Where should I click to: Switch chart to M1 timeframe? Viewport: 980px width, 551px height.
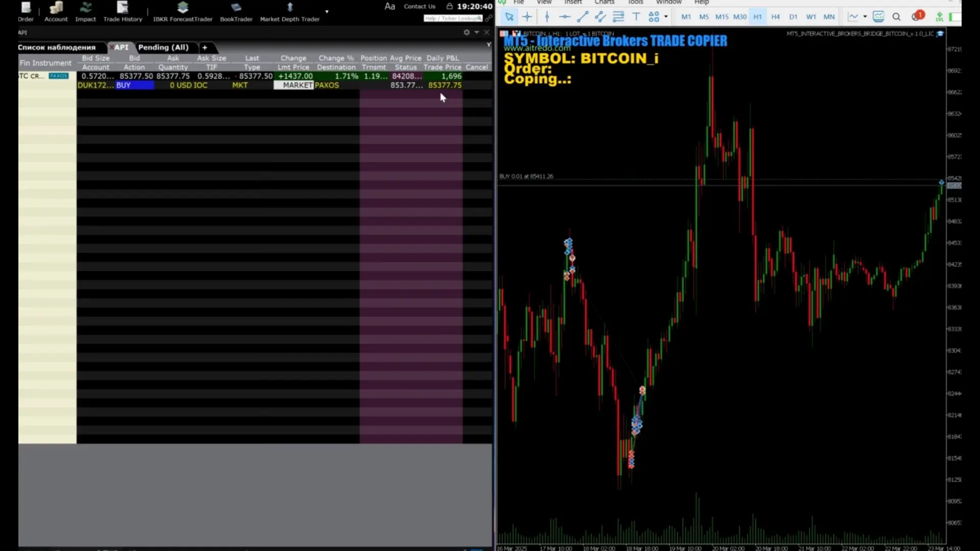click(686, 17)
